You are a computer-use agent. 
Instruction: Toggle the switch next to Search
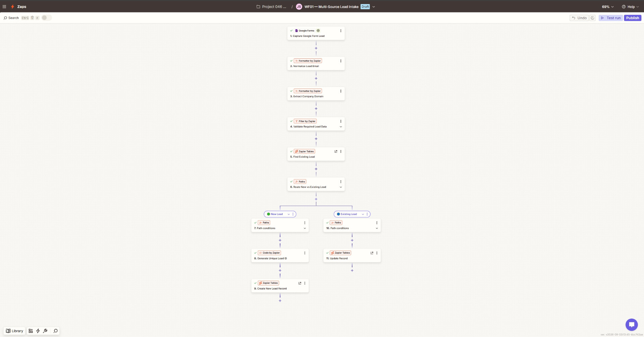[47, 18]
